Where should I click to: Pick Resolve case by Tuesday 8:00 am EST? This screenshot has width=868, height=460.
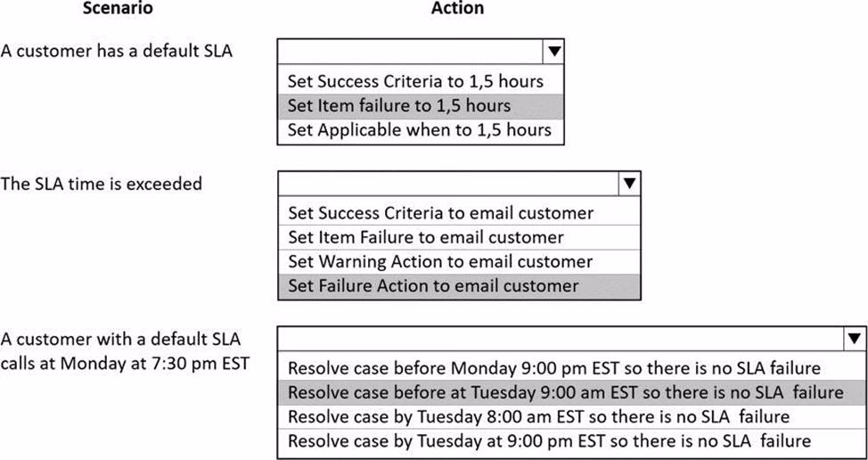pos(538,416)
